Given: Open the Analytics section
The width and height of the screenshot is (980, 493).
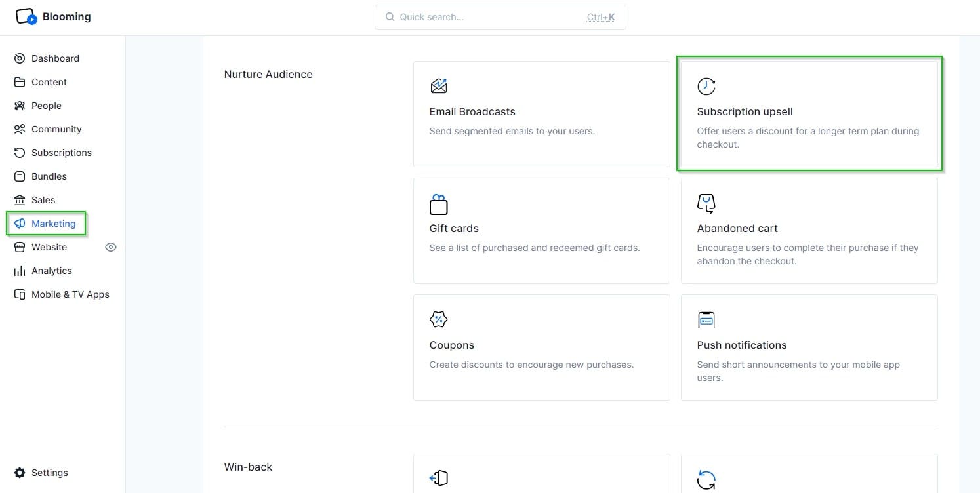Looking at the screenshot, I should tap(52, 271).
